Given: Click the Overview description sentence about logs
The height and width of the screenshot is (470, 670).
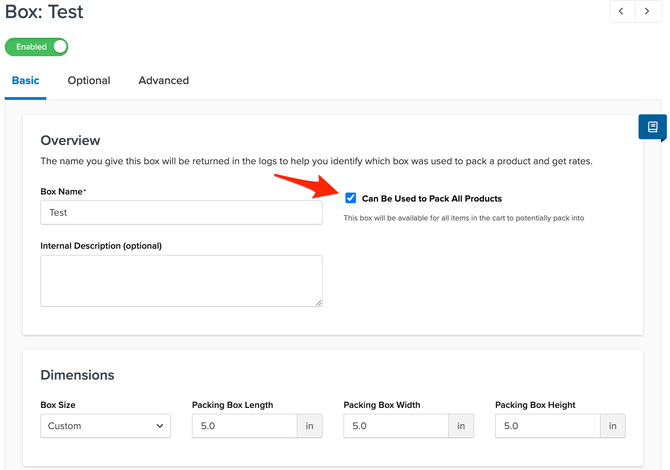Looking at the screenshot, I should click(316, 161).
